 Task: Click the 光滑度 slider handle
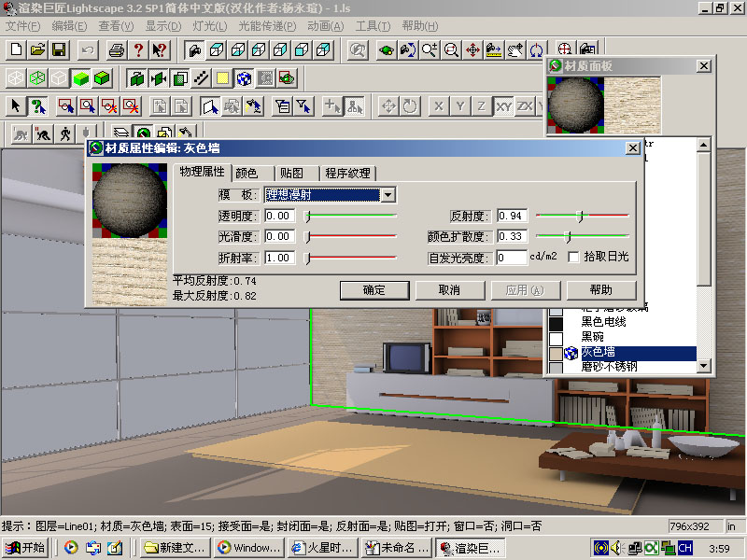(x=308, y=237)
